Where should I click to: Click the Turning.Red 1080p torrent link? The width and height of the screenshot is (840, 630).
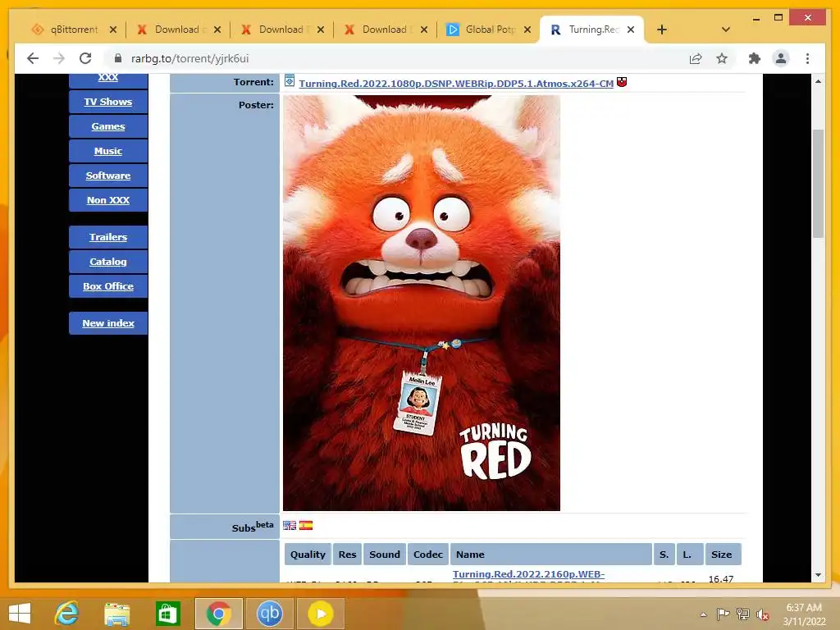click(456, 84)
